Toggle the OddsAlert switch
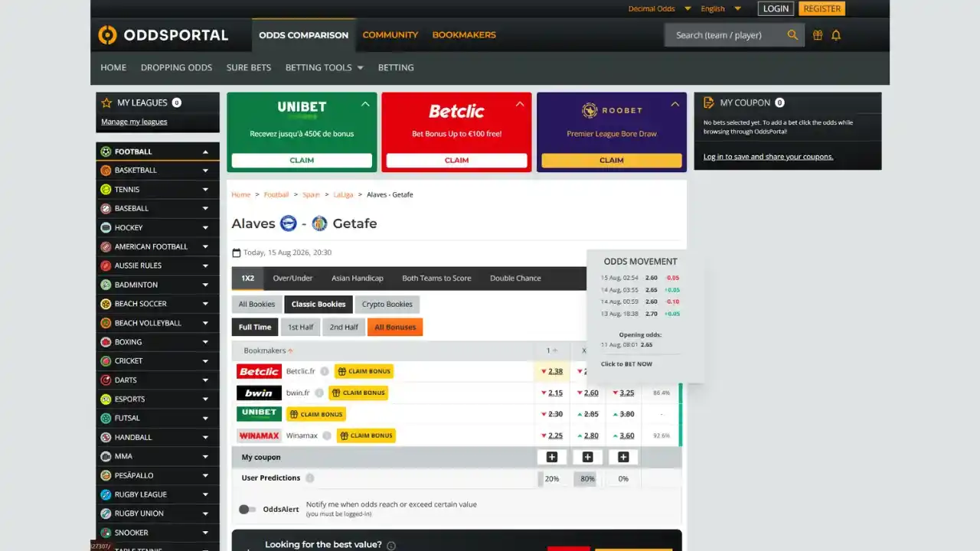This screenshot has width=980, height=551. [x=247, y=509]
